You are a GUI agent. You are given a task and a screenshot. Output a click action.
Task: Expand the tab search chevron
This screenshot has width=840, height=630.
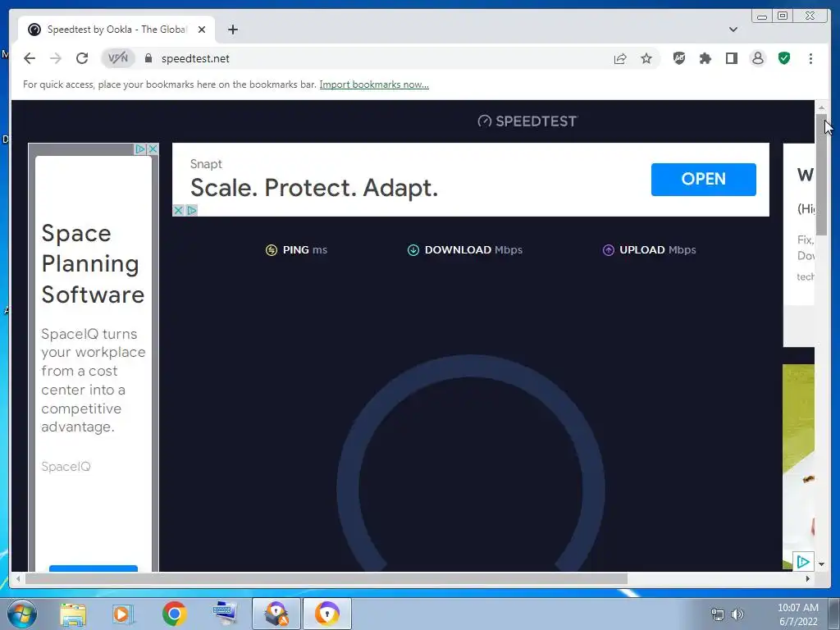click(x=733, y=30)
